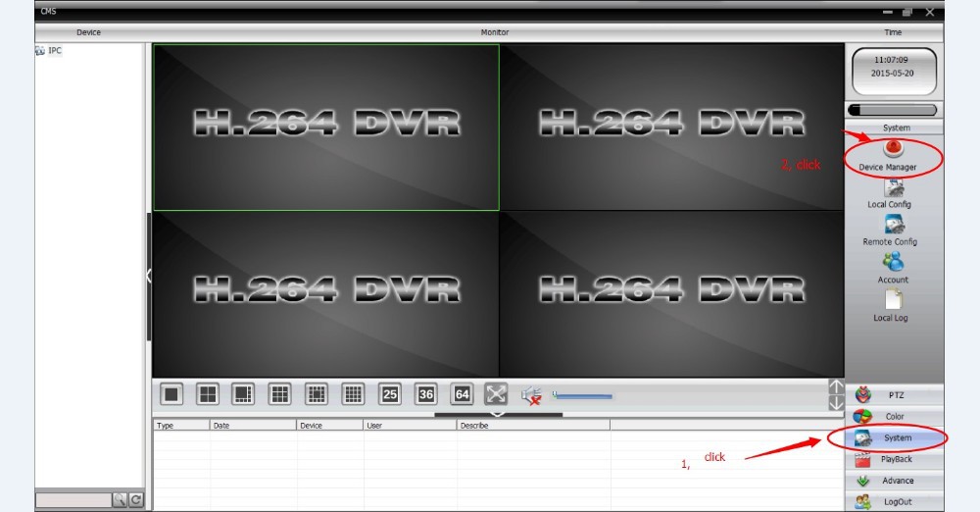Select the 64-channel view layout
Image resolution: width=980 pixels, height=512 pixels.
click(463, 394)
